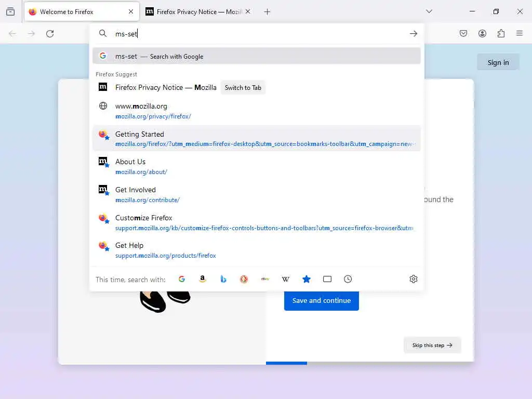Switch to Firefox Privacy Notice tab

pyautogui.click(x=198, y=11)
